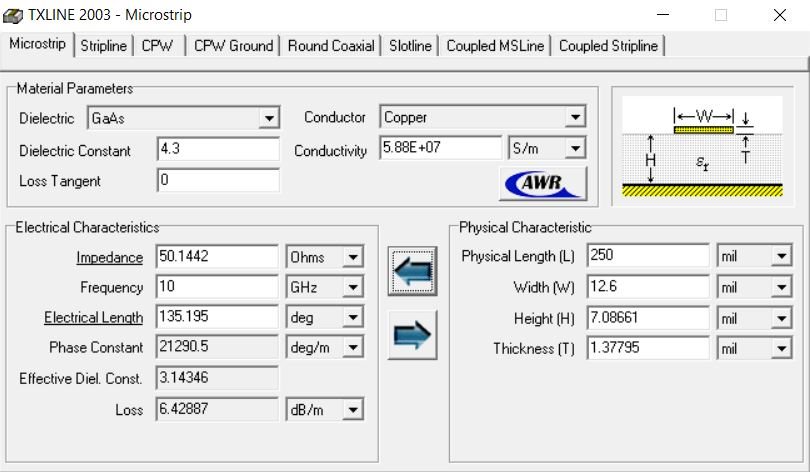Click the microstrip cross-section diagram

[702, 147]
